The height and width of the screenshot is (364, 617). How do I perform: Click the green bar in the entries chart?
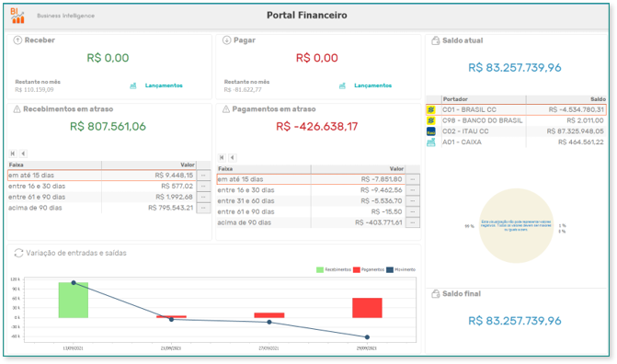(x=74, y=300)
